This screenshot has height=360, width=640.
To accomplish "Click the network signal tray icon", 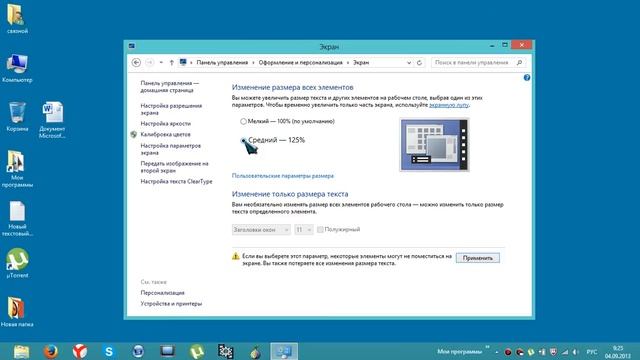I will point(565,352).
